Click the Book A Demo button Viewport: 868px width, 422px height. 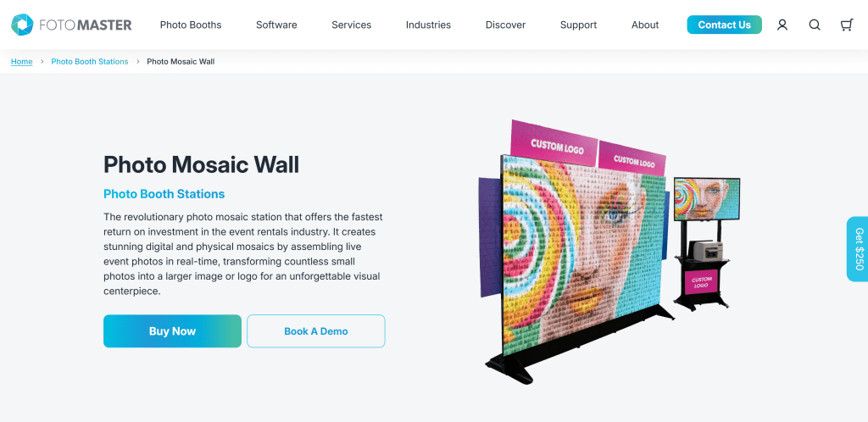pyautogui.click(x=316, y=331)
